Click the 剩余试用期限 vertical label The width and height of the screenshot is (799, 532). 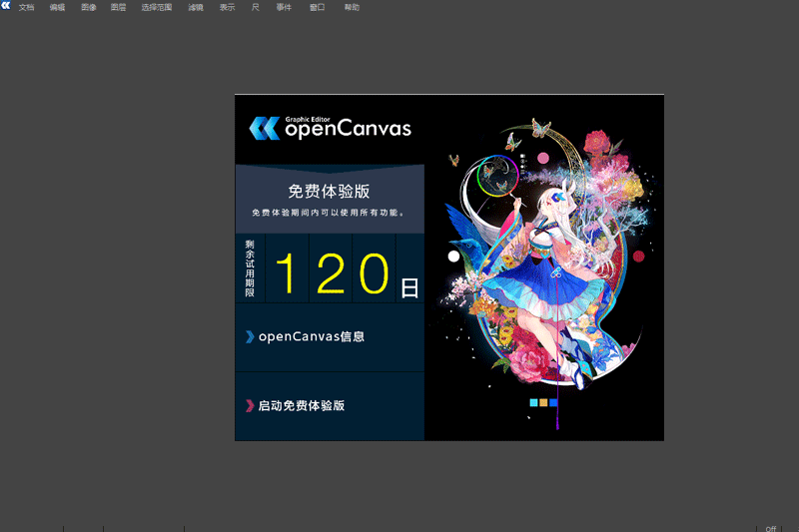[x=250, y=268]
